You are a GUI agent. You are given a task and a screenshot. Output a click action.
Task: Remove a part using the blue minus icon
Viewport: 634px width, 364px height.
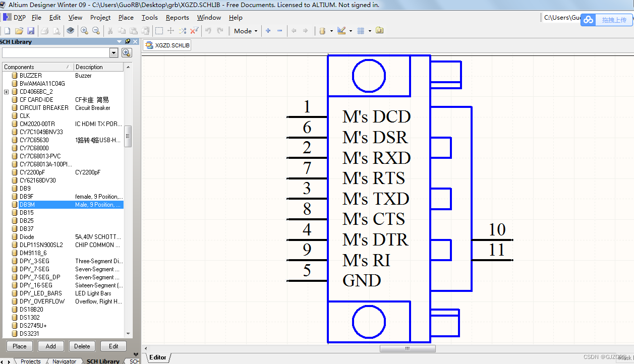pyautogui.click(x=279, y=31)
